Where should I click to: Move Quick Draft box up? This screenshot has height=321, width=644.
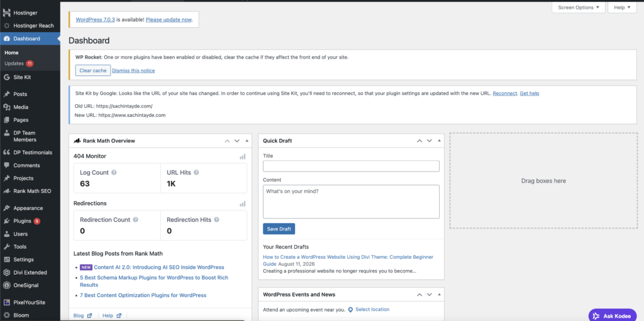click(419, 141)
